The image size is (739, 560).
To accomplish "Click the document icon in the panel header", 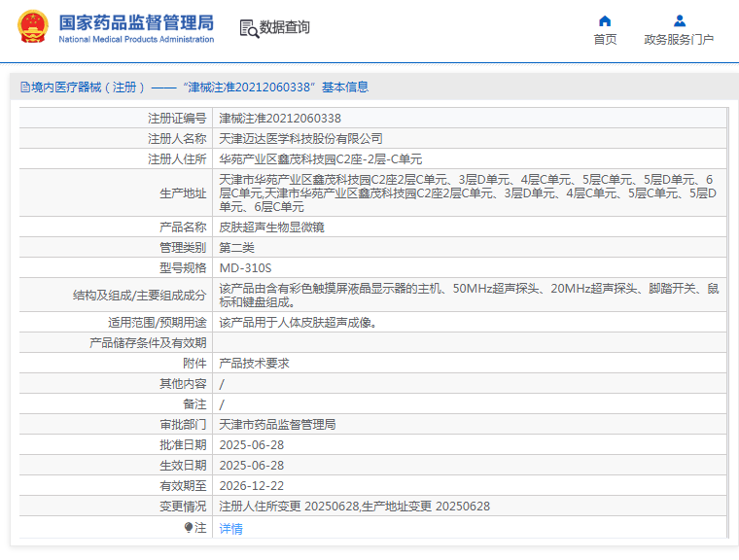I will tap(24, 87).
